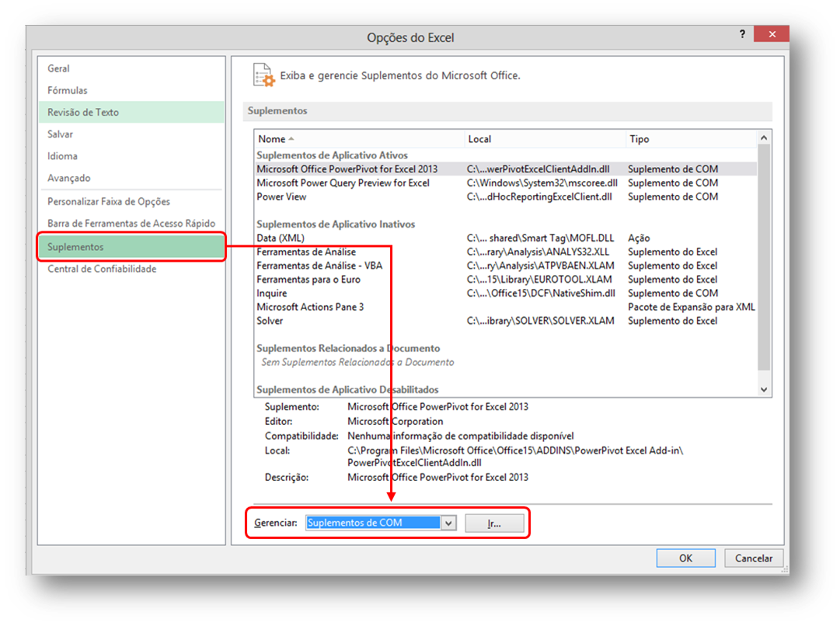The image size is (840, 626).
Task: Select Barra de Ferramentas de Acesso Rápido
Action: [x=131, y=223]
